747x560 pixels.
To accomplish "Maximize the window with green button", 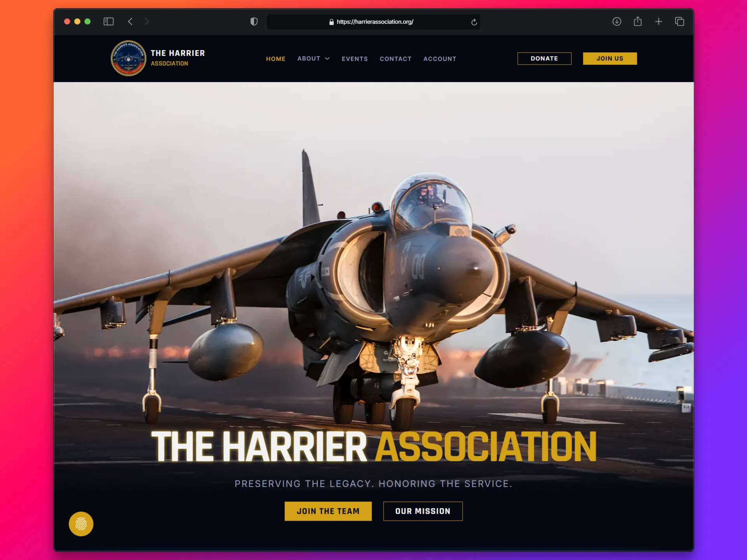I will (88, 22).
